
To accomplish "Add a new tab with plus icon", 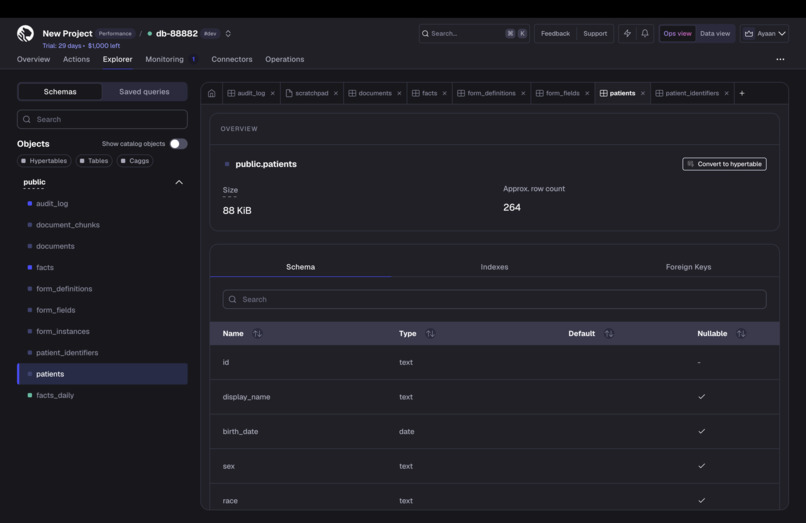I will click(x=742, y=93).
